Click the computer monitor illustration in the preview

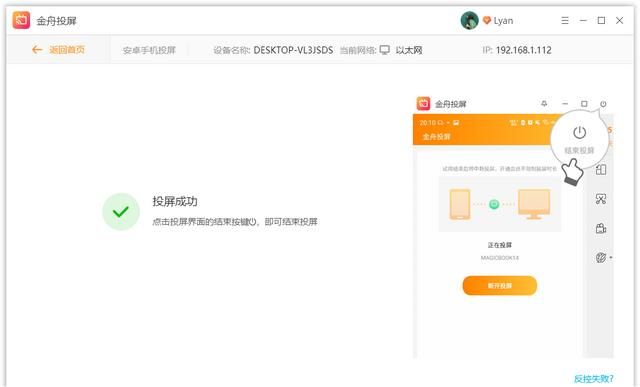534,204
